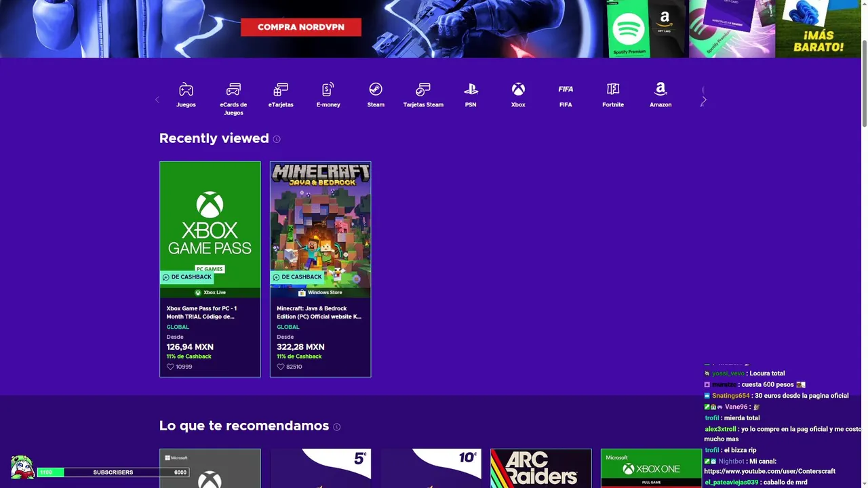The image size is (868, 488).
Task: Open info icon next to Recently viewed
Action: (x=277, y=139)
